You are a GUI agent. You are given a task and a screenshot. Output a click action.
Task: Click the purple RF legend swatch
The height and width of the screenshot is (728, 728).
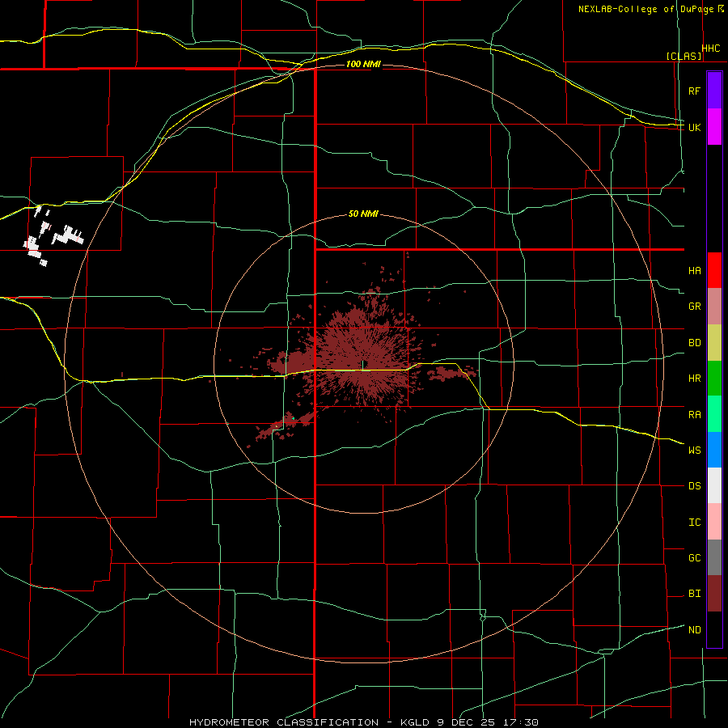click(x=714, y=91)
